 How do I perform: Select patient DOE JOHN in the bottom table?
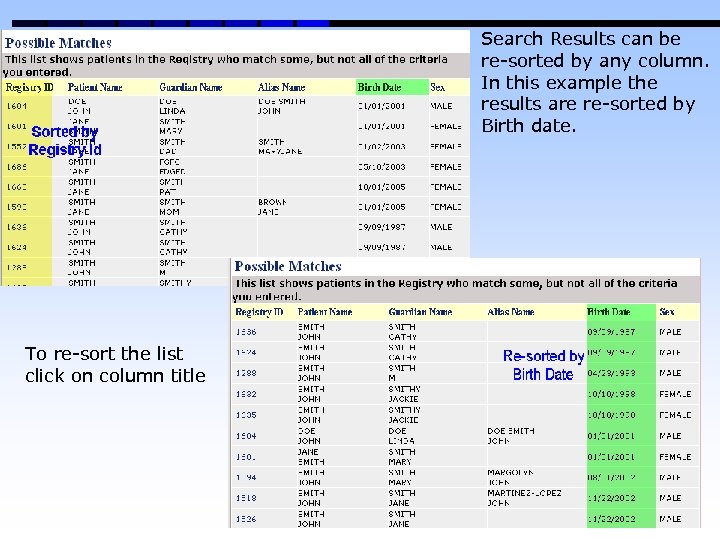click(x=309, y=436)
